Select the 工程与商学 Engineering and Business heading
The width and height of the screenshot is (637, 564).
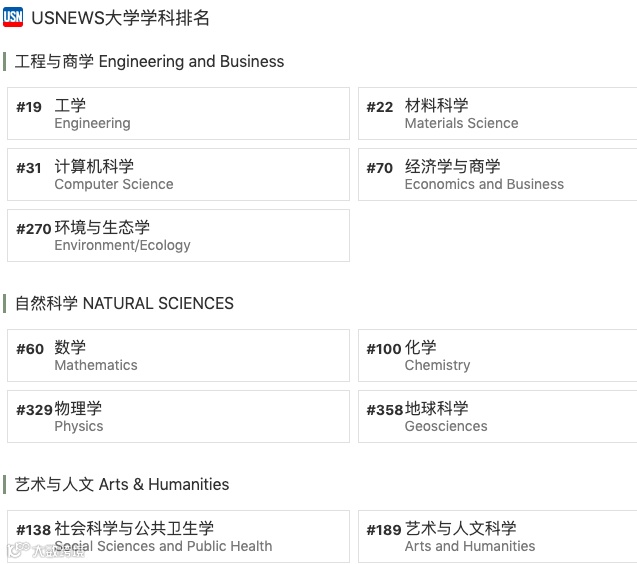[149, 61]
